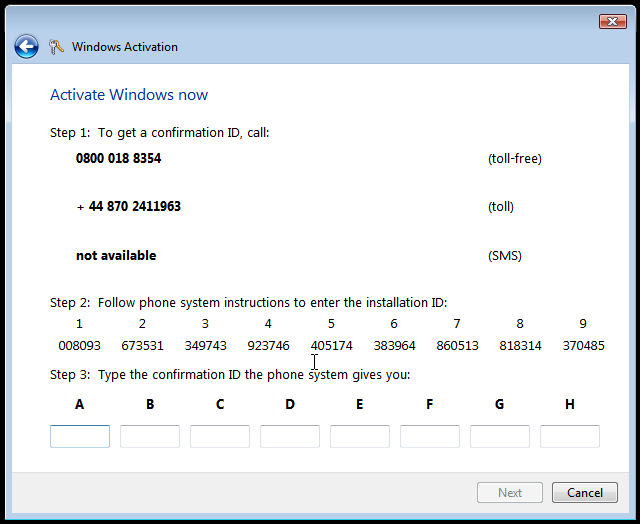Click the last confirmation field H
The height and width of the screenshot is (524, 640).
click(570, 436)
